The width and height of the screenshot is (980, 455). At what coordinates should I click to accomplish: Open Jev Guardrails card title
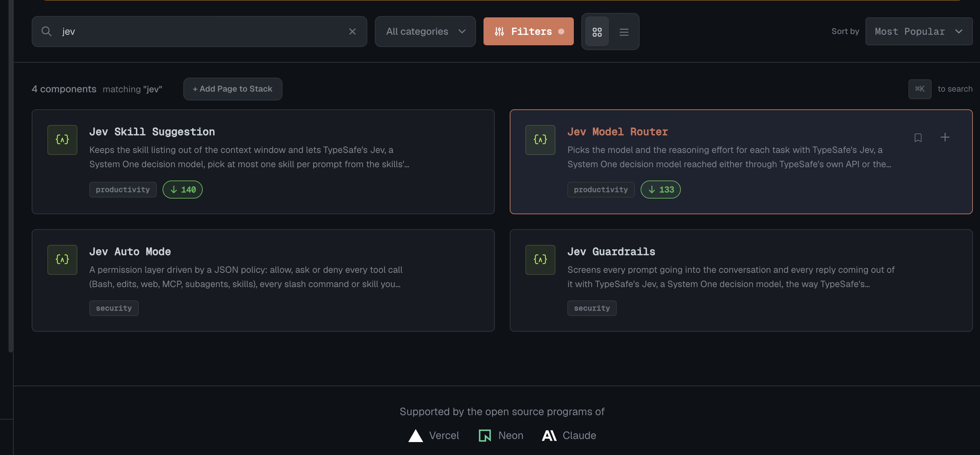(x=611, y=252)
